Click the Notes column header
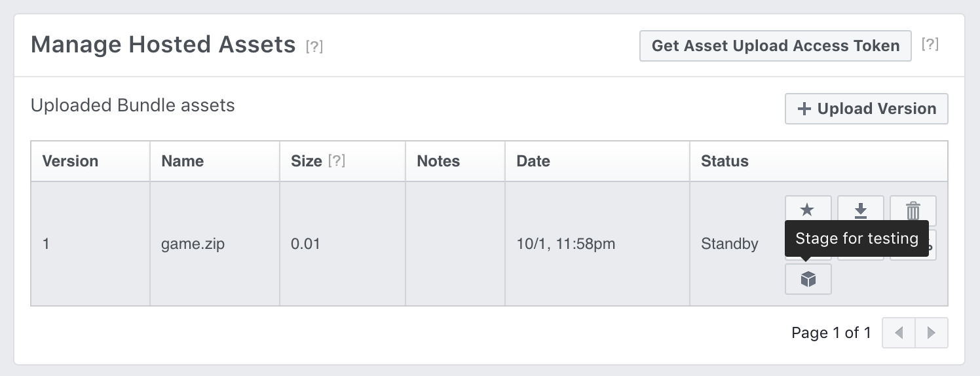980x376 pixels. coord(438,161)
